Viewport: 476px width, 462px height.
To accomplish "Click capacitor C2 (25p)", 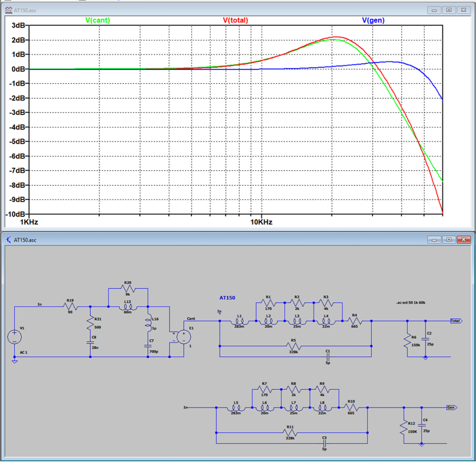I will [x=425, y=339].
